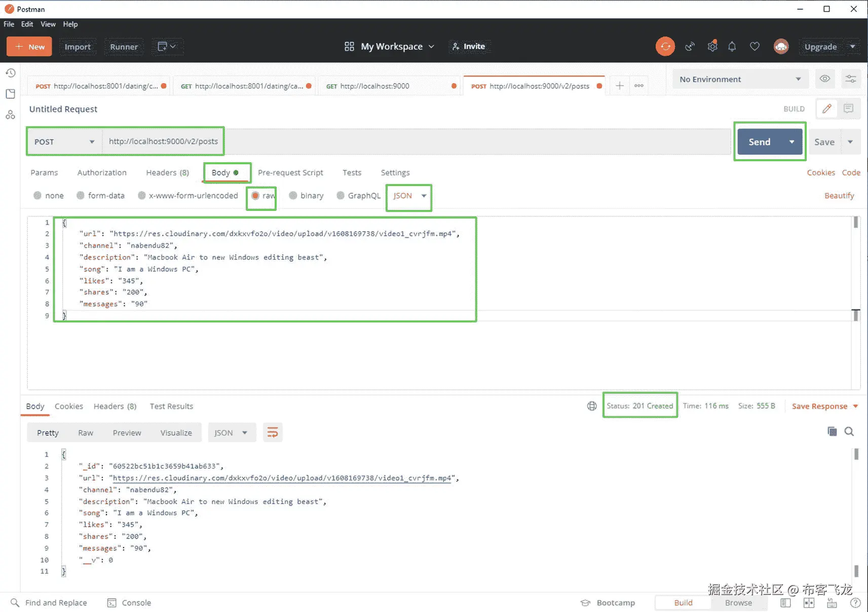This screenshot has width=868, height=612.
Task: Click the Send button
Action: coord(760,142)
